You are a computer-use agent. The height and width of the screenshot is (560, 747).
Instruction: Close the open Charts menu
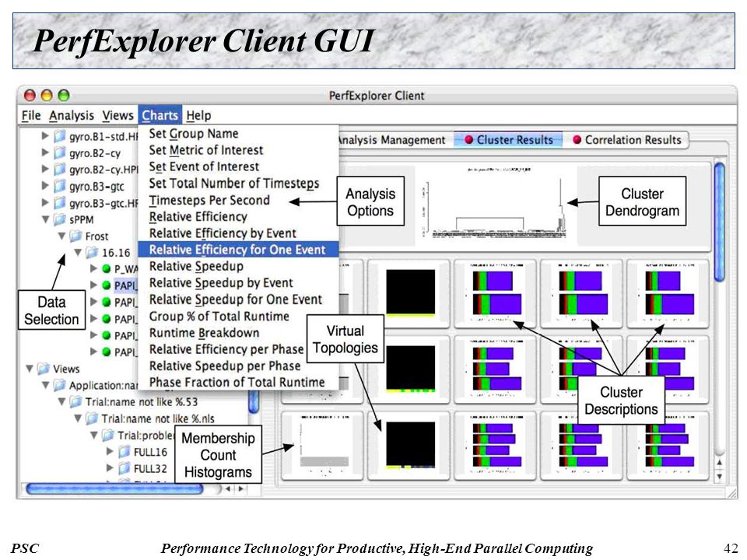pos(160,115)
